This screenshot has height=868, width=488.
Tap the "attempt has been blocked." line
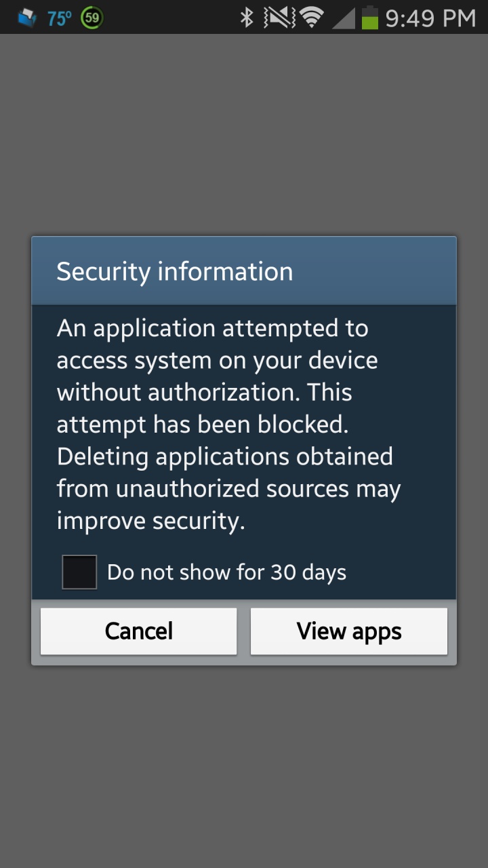tap(202, 425)
